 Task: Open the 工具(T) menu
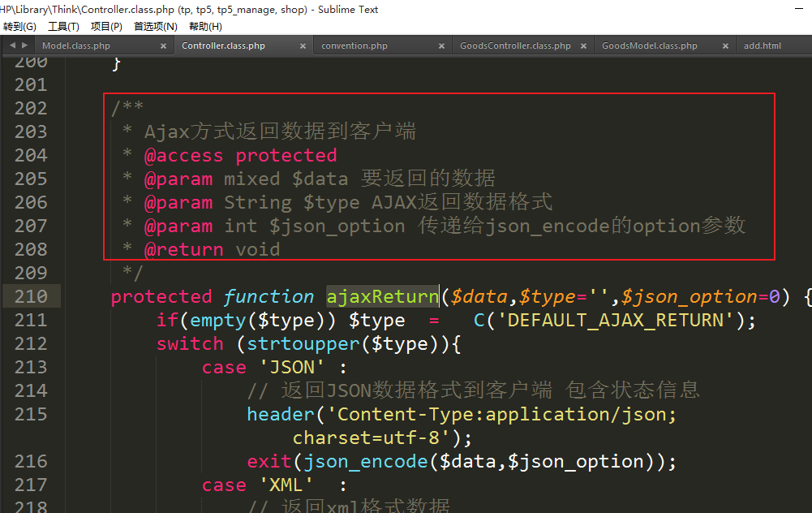pyautogui.click(x=63, y=26)
